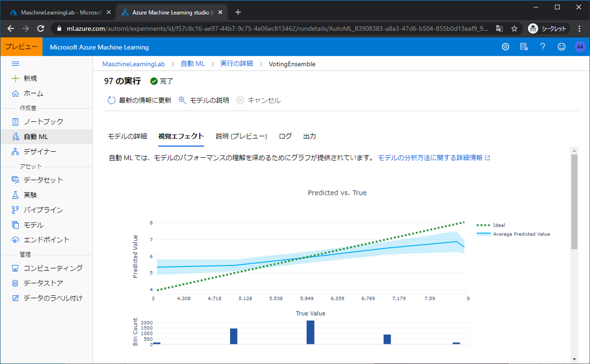The width and height of the screenshot is (590, 364).
Task: Open settings gear icon in header
Action: pos(505,47)
